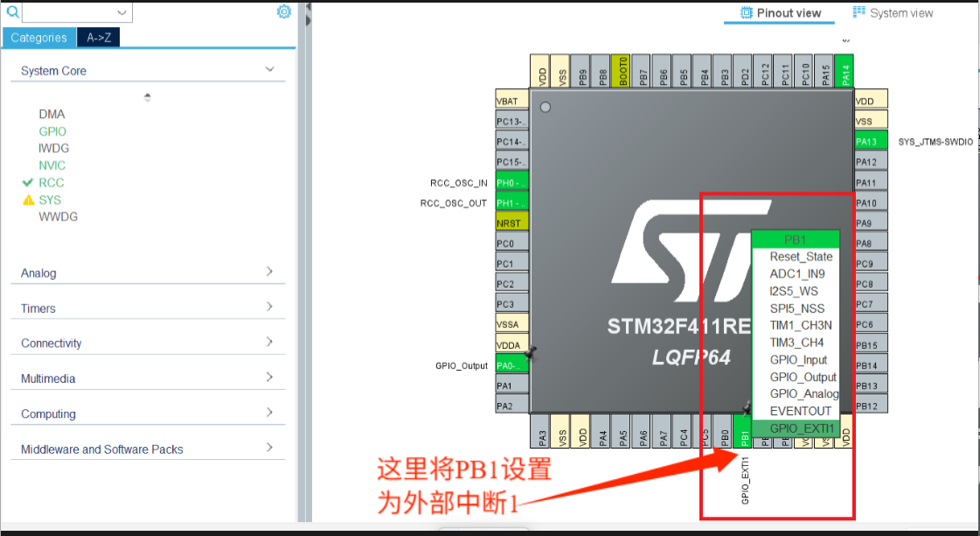980x536 pixels.
Task: Open the Pinout view tab
Action: [781, 13]
